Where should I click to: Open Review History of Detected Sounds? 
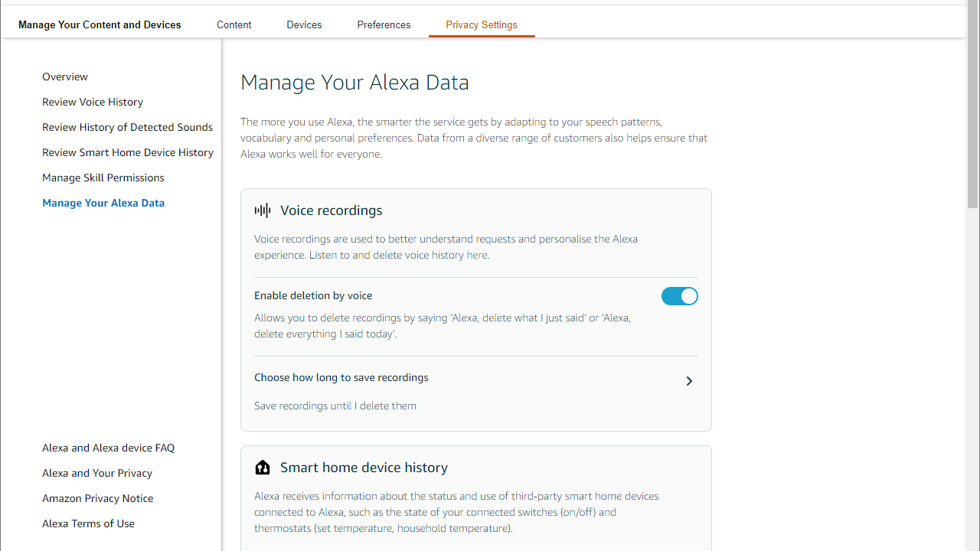127,127
